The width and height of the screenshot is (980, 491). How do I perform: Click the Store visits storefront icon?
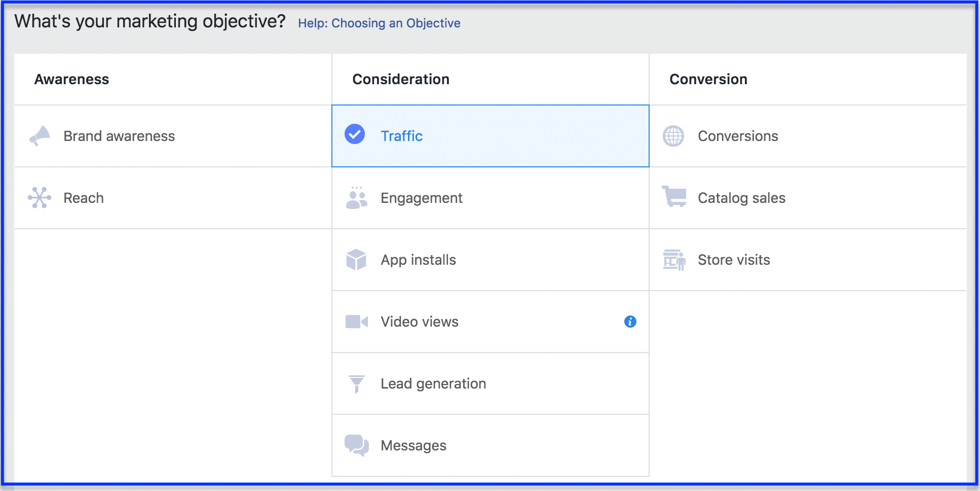pyautogui.click(x=674, y=260)
